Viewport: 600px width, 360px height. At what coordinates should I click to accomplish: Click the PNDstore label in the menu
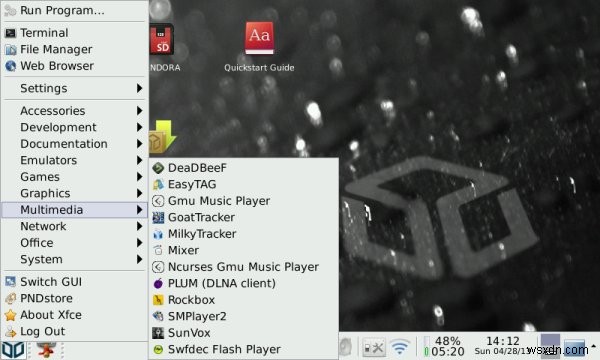coord(46,298)
